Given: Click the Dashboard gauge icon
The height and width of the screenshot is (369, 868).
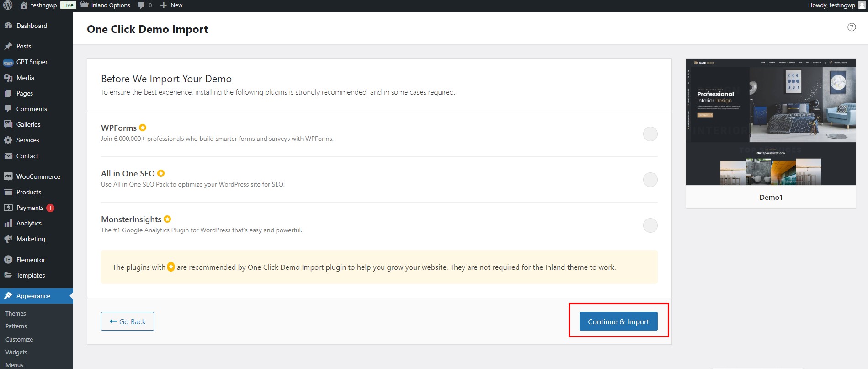Looking at the screenshot, I should (x=8, y=26).
